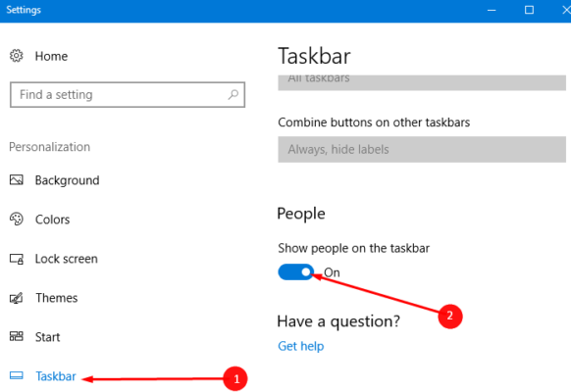Open Colors personalization page

[52, 220]
